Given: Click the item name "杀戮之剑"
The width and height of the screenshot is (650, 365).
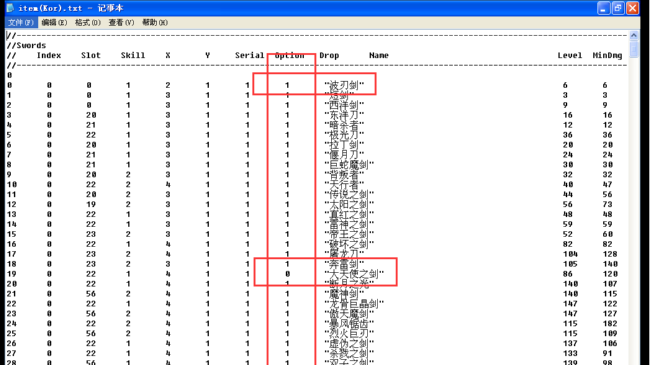Looking at the screenshot, I should [x=349, y=354].
